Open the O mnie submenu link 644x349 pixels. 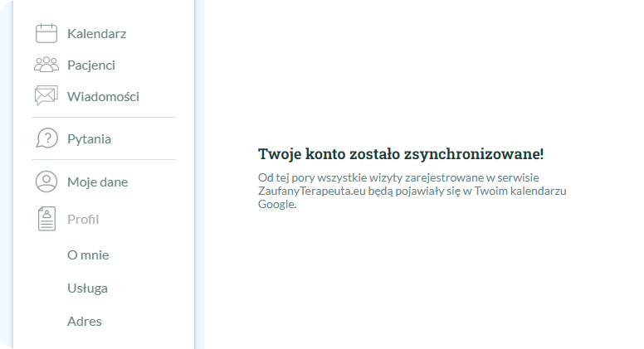point(88,255)
